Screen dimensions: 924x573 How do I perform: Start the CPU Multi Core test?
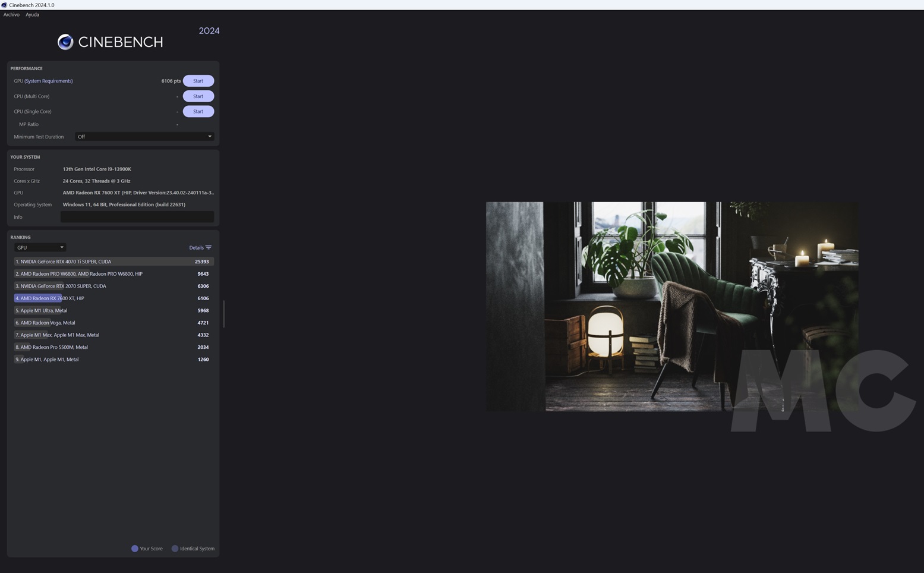tap(198, 96)
